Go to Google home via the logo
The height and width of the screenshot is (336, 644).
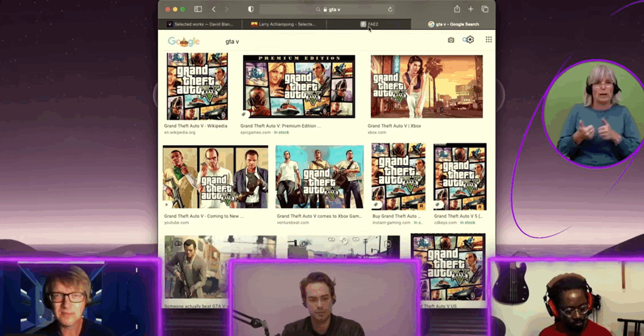pyautogui.click(x=184, y=41)
